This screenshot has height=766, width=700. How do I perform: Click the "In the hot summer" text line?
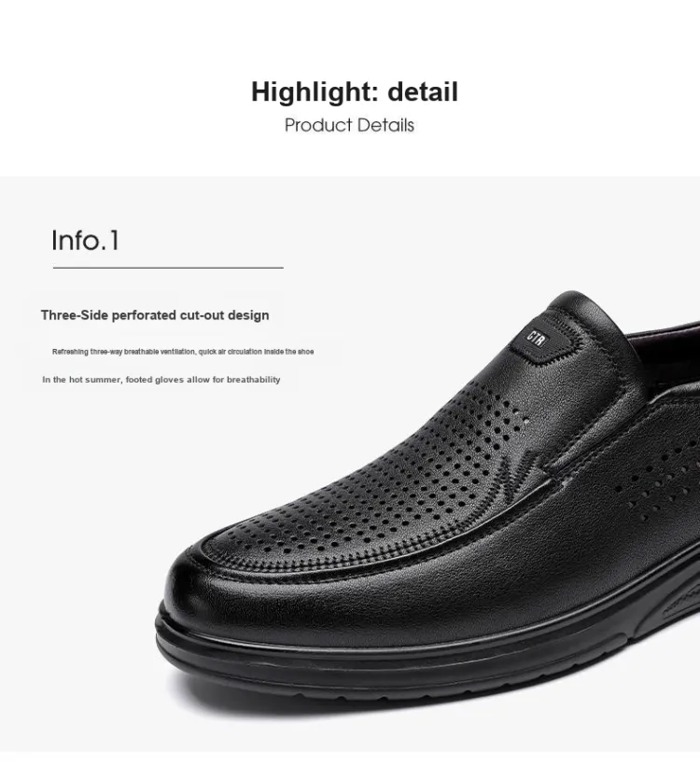click(161, 380)
